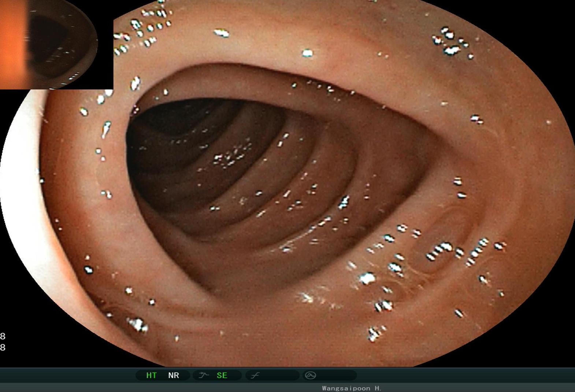Viewport: 575px width, 392px height.
Task: Click the NR noise reduction indicator
Action: click(174, 376)
